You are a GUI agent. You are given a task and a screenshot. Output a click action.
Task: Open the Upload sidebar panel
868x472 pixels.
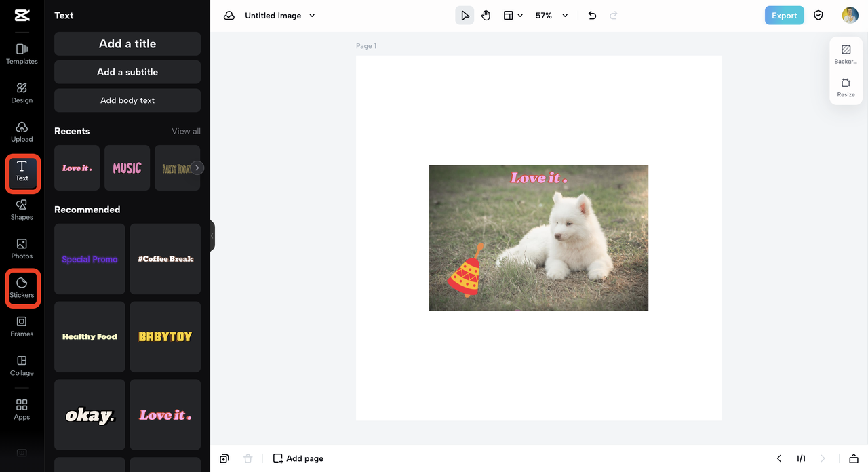coord(22,132)
